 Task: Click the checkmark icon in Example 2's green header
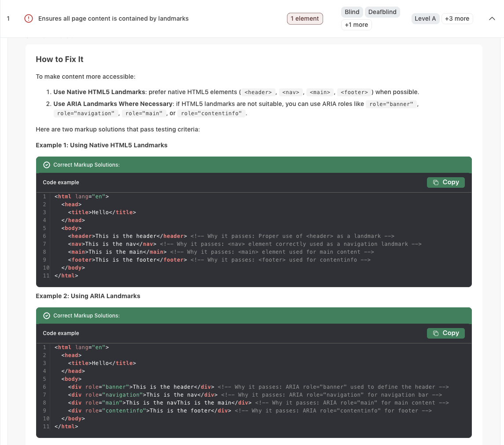coord(47,316)
